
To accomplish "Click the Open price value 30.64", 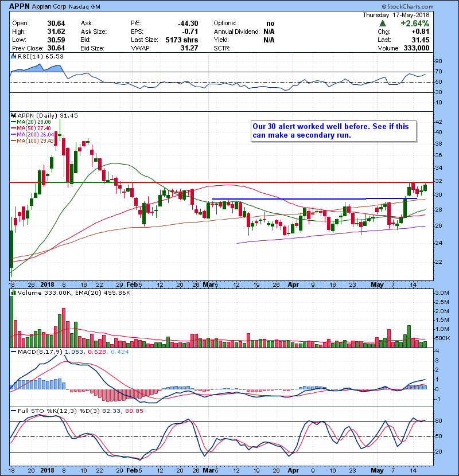I will pos(56,24).
